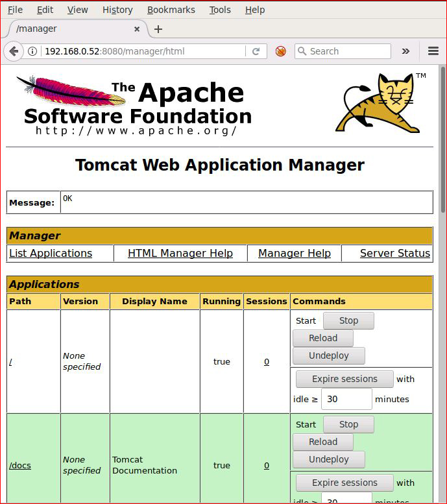Screen dimensions: 447x504
Task: Reload the page using the refresh icon
Action: click(256, 51)
